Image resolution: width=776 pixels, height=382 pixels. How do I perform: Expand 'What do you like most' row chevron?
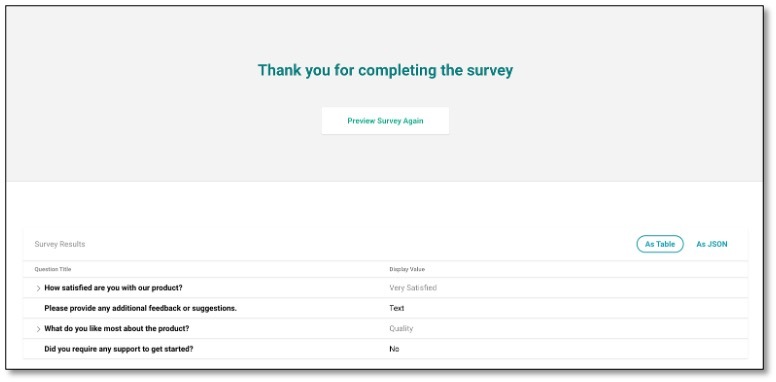39,329
